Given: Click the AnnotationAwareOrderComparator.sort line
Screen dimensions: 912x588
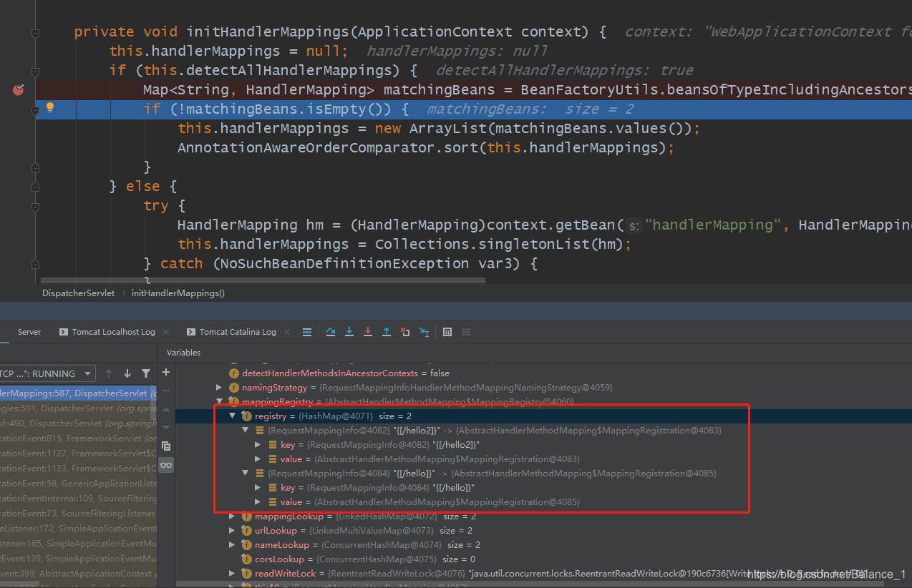Looking at the screenshot, I should pos(427,147).
